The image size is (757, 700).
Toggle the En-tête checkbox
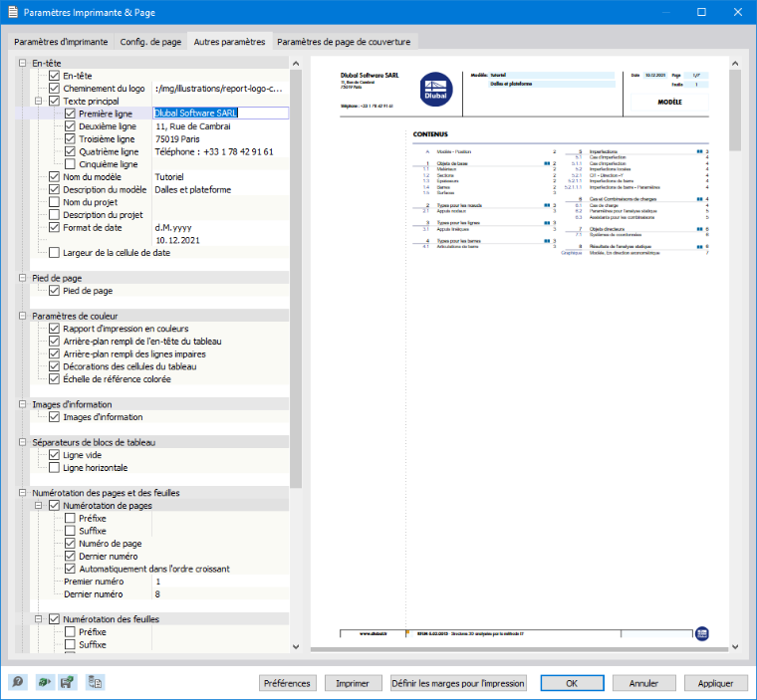point(55,76)
